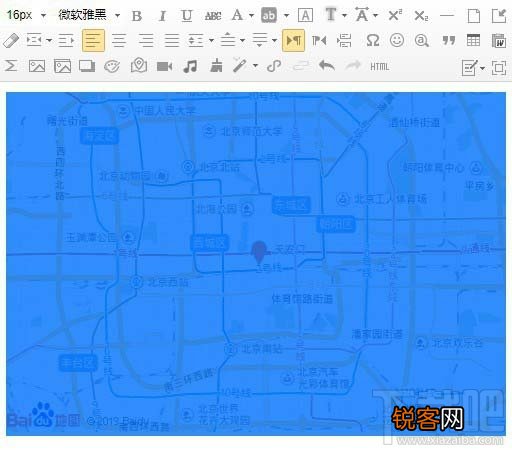The width and height of the screenshot is (512, 450).
Task: Set right-to-left text direction
Action: pyautogui.click(x=319, y=41)
